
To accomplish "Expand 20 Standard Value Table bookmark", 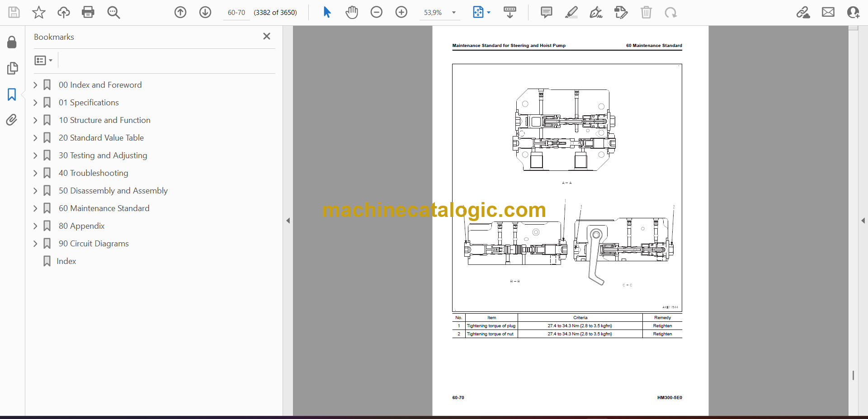I will [35, 138].
